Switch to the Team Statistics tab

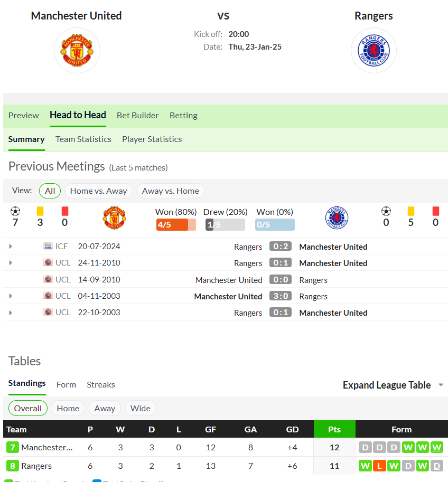pyautogui.click(x=83, y=139)
